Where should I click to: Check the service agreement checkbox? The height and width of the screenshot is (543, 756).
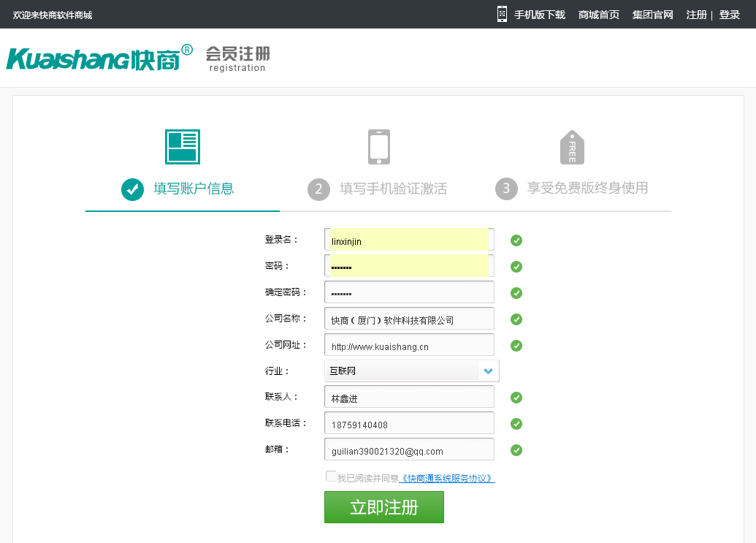pyautogui.click(x=331, y=476)
